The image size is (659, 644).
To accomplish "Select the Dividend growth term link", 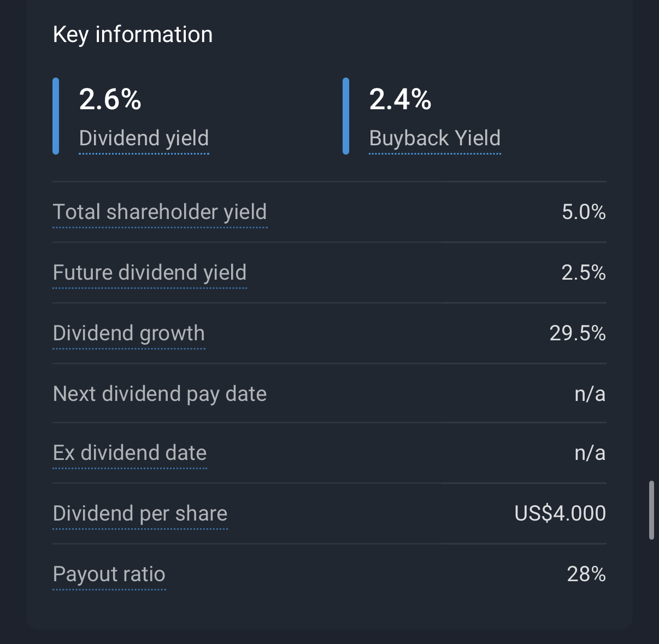I will click(x=129, y=333).
